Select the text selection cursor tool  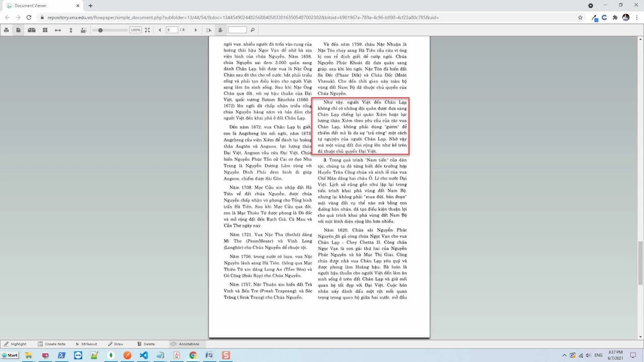[208, 30]
